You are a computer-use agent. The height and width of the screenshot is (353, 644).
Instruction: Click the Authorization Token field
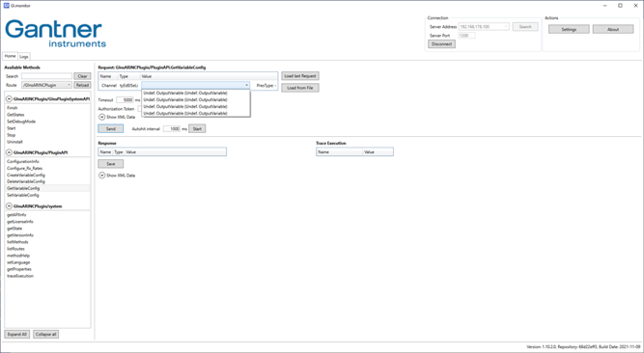(140, 109)
